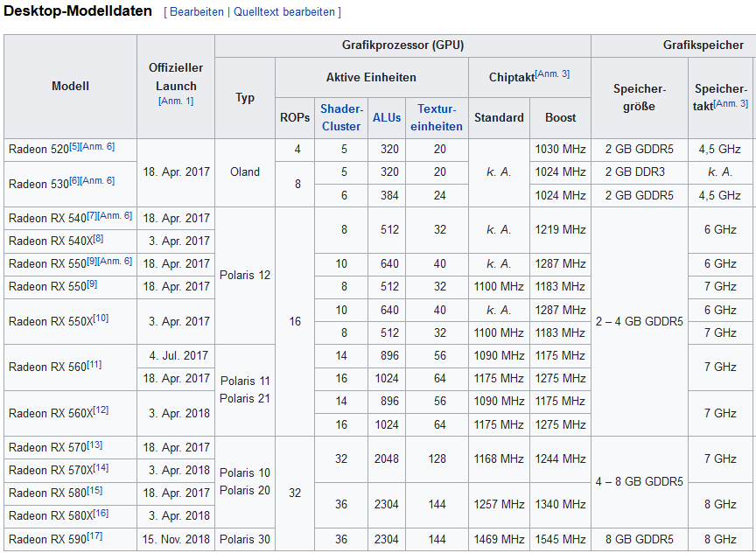Screen dimensions: 756x553
Task: Open the ALUs header link
Action: tap(387, 117)
